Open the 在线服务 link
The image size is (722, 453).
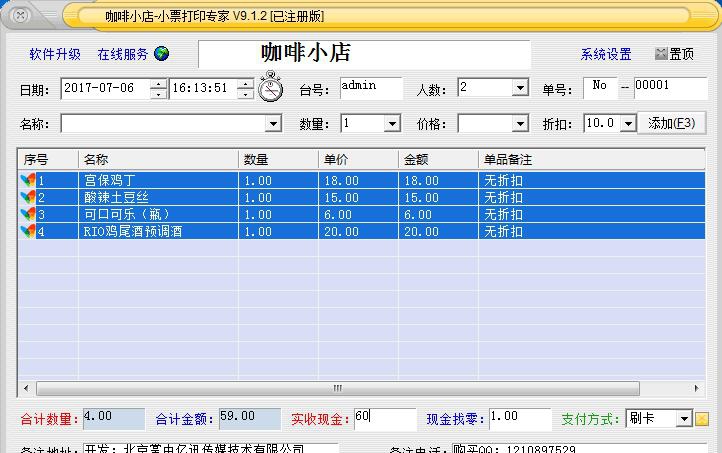click(122, 54)
